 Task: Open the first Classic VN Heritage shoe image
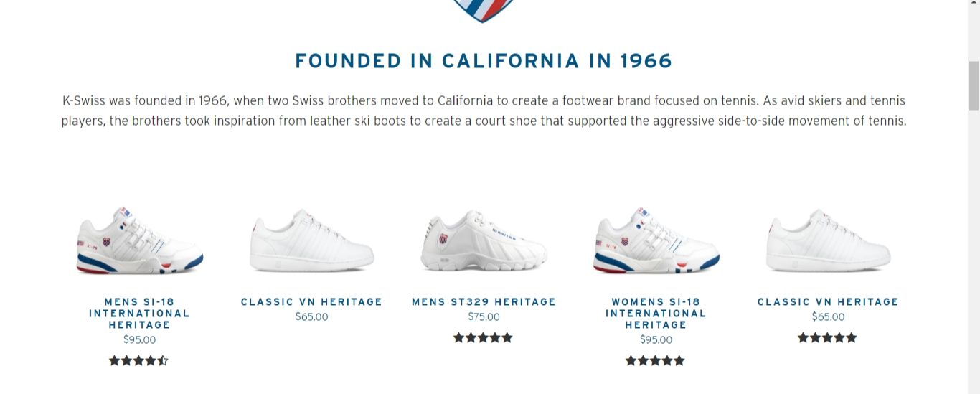[311, 240]
